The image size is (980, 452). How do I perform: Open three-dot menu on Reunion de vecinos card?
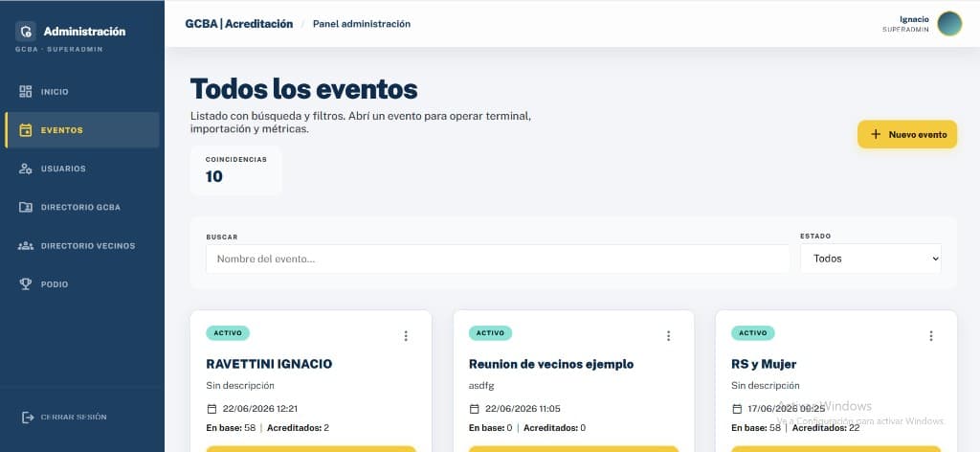(668, 336)
